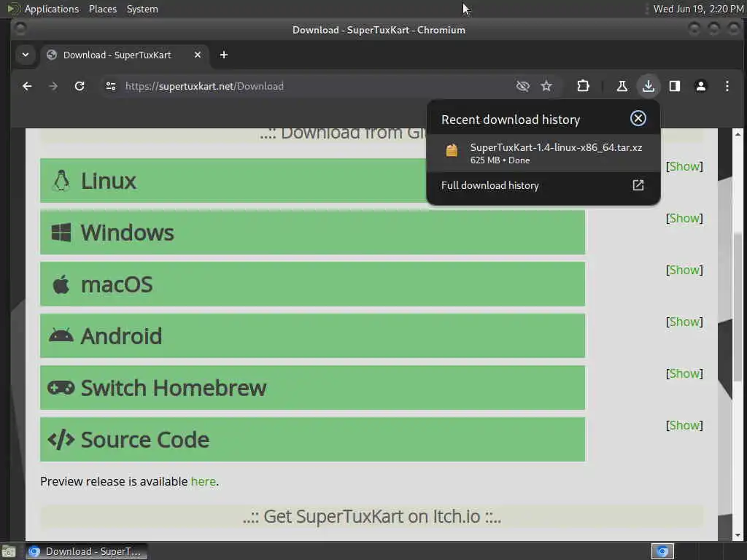This screenshot has width=747, height=560.
Task: Open the System menu
Action: click(x=142, y=9)
